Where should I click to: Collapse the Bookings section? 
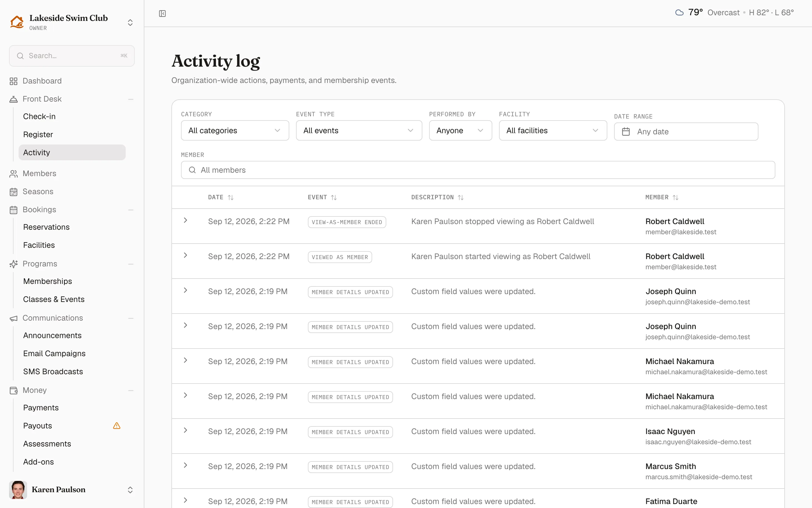pos(131,210)
